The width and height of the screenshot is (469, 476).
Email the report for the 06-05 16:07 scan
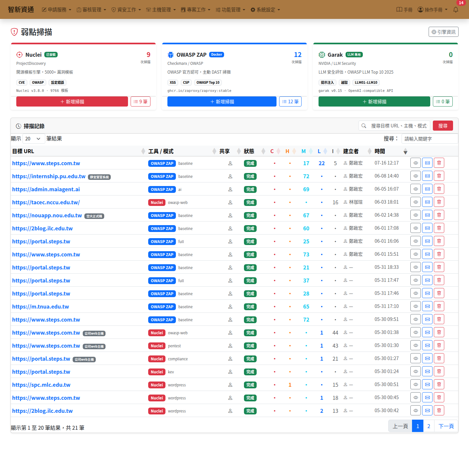tap(427, 189)
